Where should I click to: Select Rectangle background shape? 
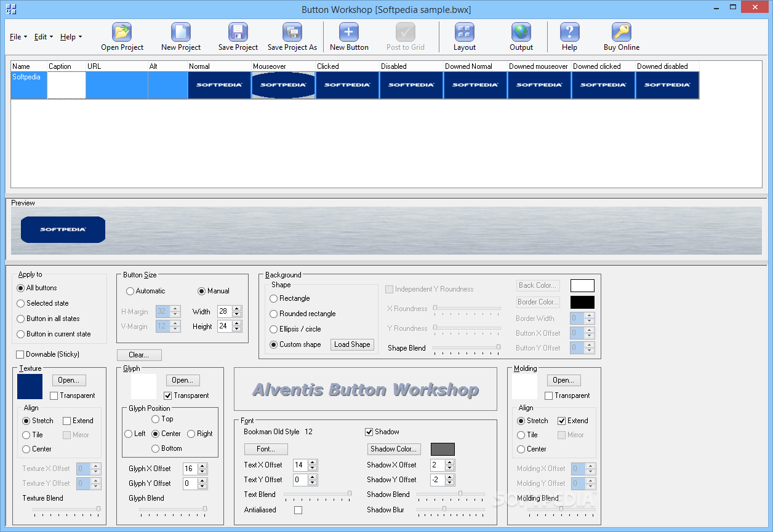(274, 298)
